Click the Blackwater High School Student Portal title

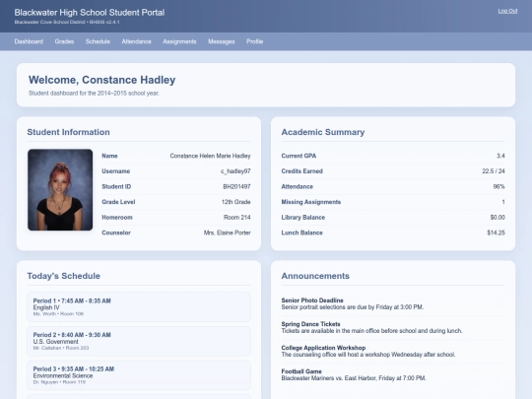(x=90, y=13)
